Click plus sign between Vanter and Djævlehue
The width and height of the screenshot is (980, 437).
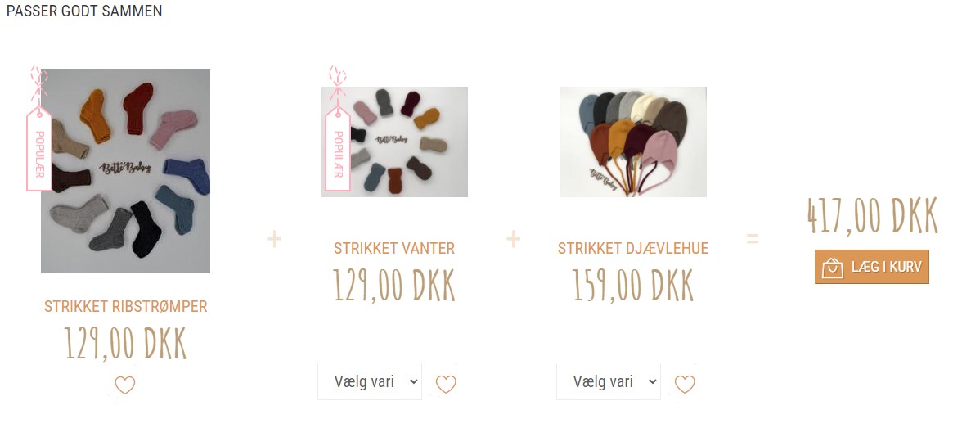513,239
